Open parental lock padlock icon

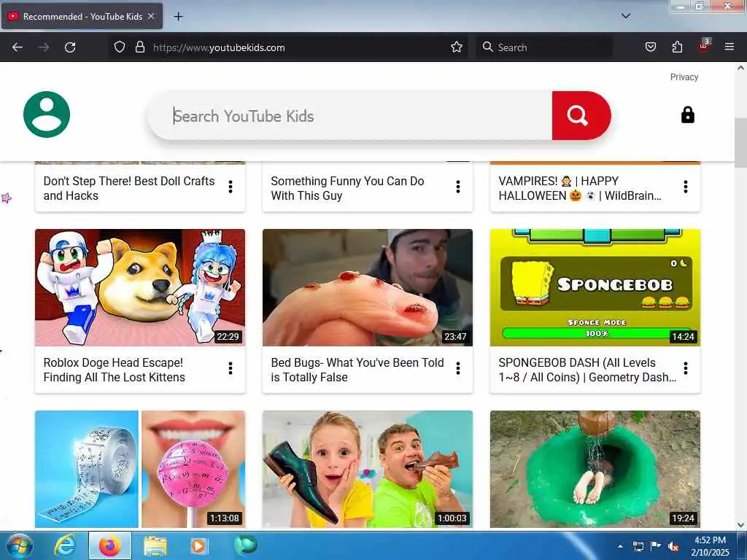[687, 114]
